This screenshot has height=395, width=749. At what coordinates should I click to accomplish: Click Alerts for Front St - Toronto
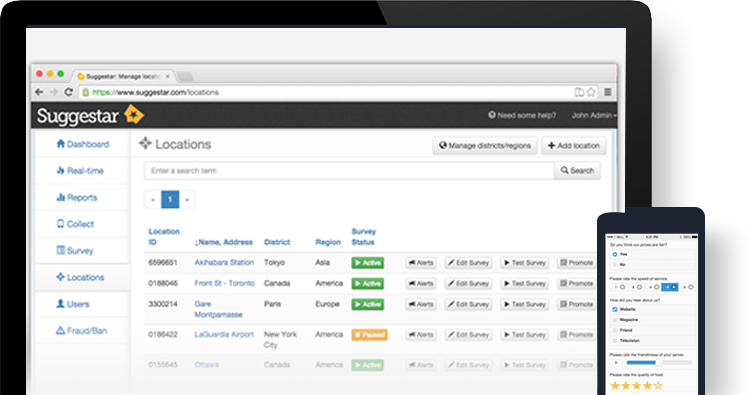tap(421, 284)
